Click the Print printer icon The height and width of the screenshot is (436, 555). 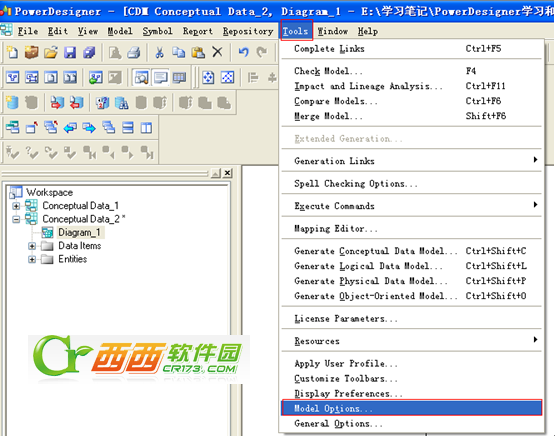click(134, 52)
